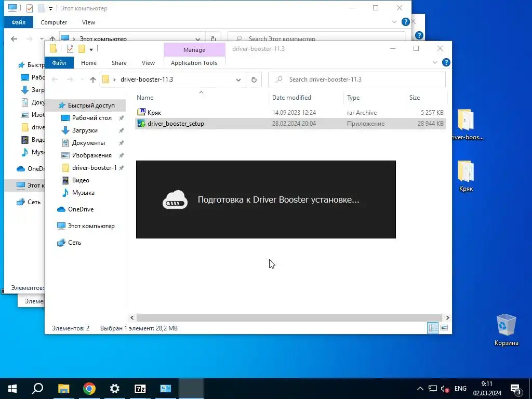
Task: Open Рабочий стол in front window sidebar
Action: pos(91,118)
